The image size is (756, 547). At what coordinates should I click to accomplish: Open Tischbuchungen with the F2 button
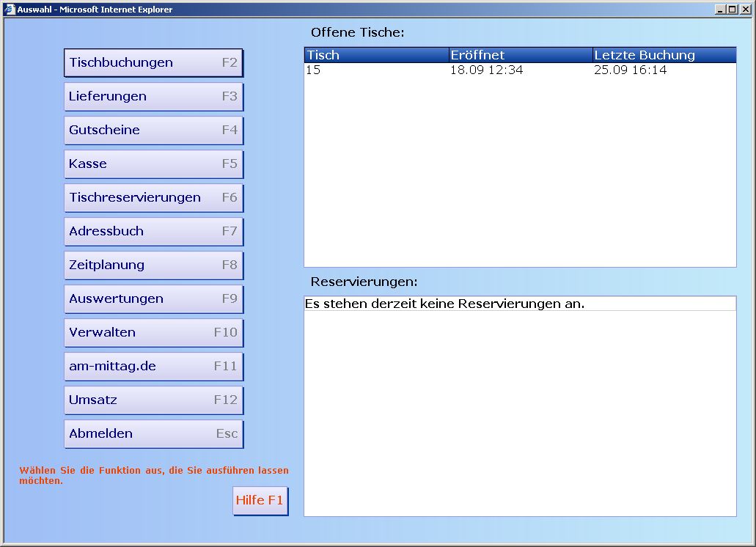coord(153,63)
